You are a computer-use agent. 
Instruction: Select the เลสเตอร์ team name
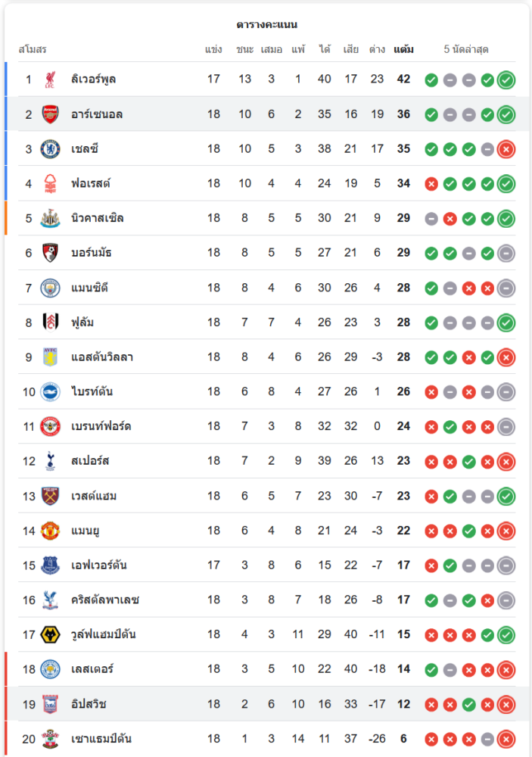[92, 669]
